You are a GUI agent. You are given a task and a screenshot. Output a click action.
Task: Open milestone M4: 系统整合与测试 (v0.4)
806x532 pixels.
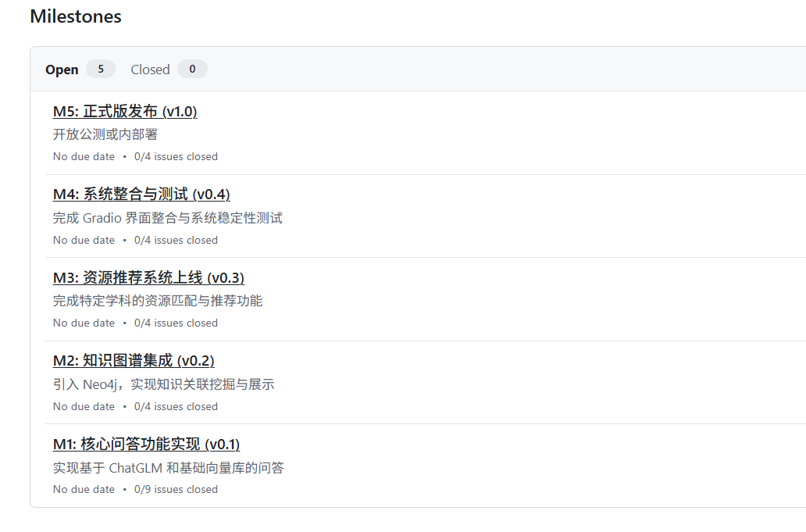tap(141, 195)
